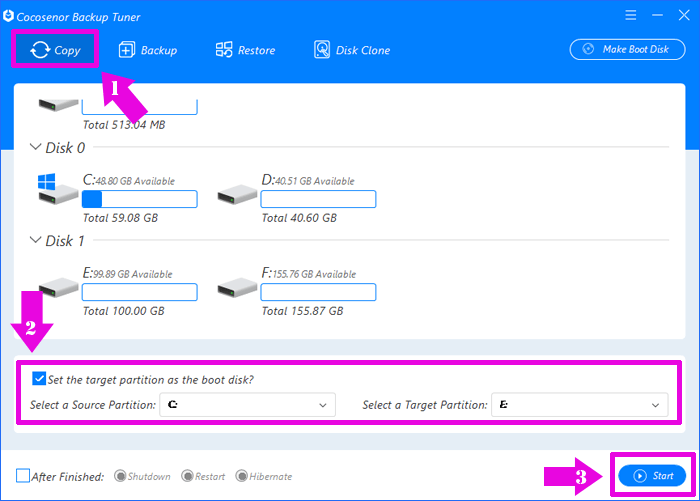Viewport: 700px width, 501px height.
Task: Open the Source Partition dropdown
Action: click(x=247, y=405)
